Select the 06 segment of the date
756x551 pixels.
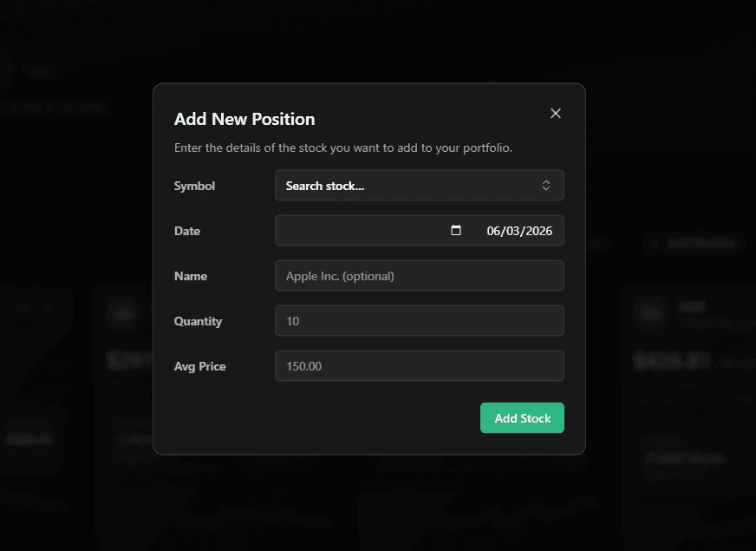tap(493, 231)
